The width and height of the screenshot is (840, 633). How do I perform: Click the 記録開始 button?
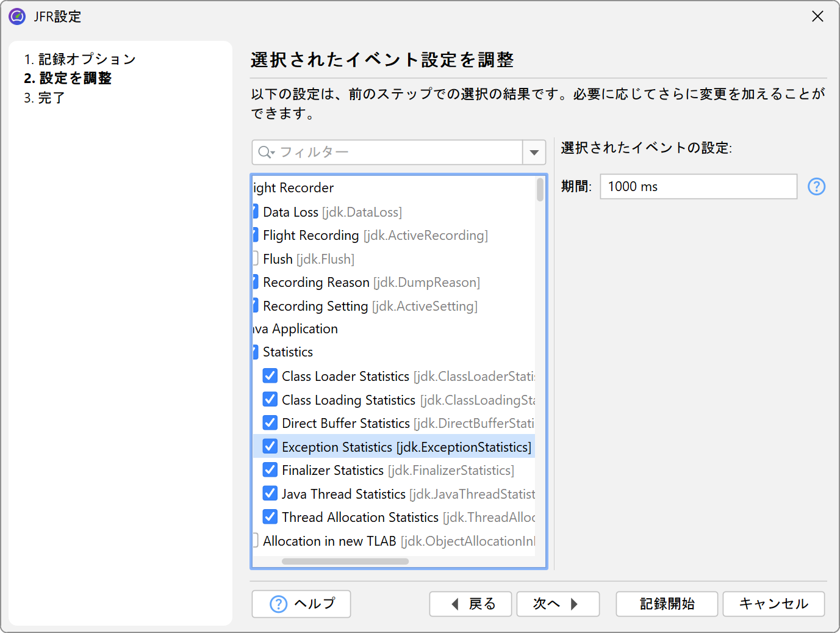tap(667, 604)
